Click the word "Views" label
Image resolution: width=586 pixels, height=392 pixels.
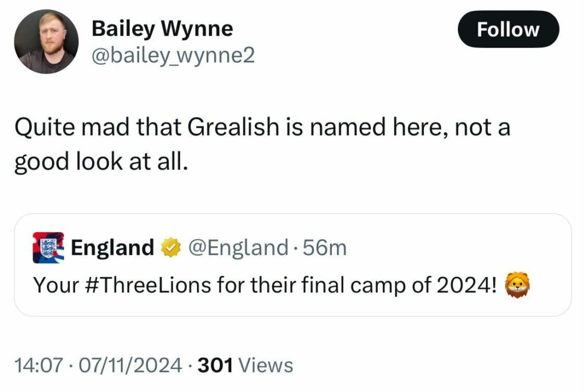coord(266,365)
